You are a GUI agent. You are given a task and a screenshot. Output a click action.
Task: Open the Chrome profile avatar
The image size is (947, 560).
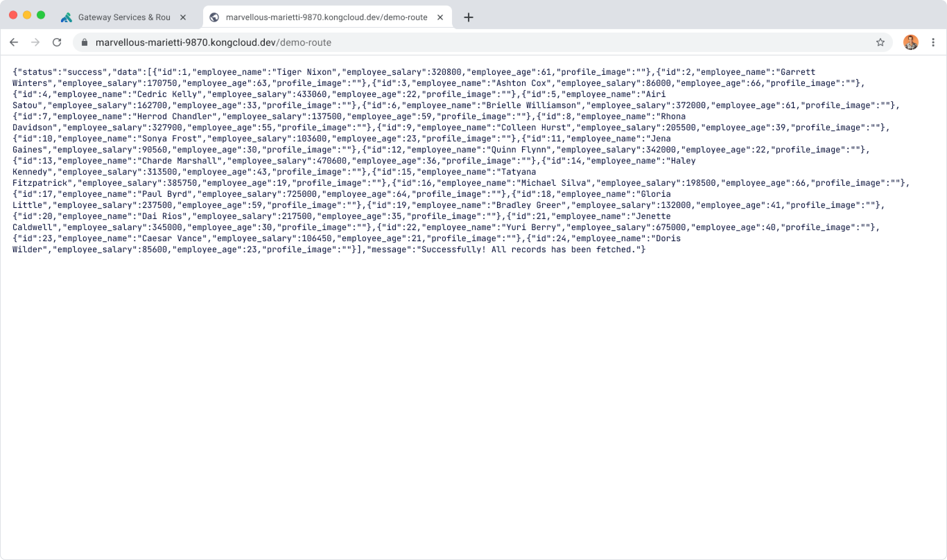coord(910,42)
